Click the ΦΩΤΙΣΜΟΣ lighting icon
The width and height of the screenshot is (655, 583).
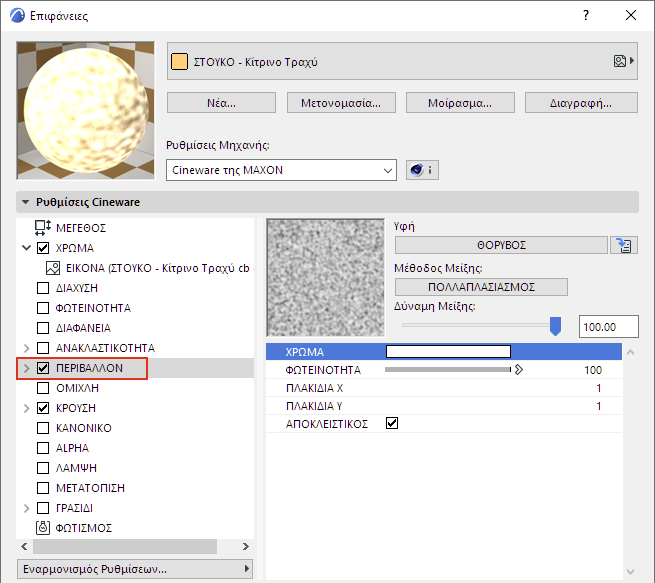[x=43, y=528]
